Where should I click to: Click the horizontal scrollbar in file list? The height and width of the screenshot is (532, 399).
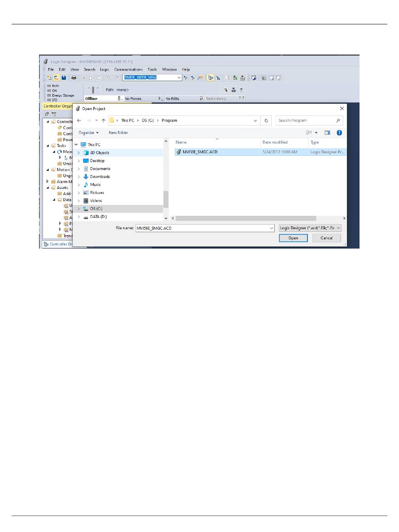[x=246, y=218]
